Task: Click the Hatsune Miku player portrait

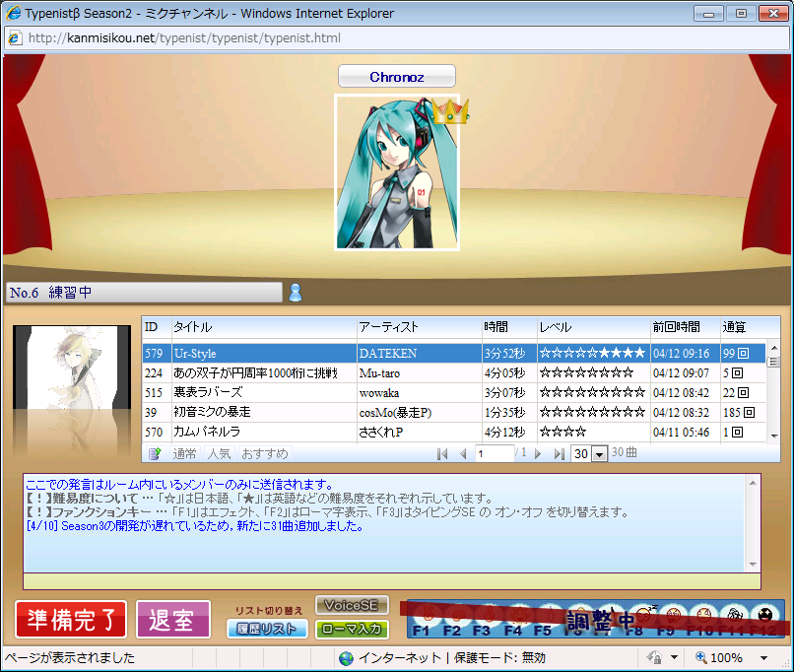Action: click(397, 172)
